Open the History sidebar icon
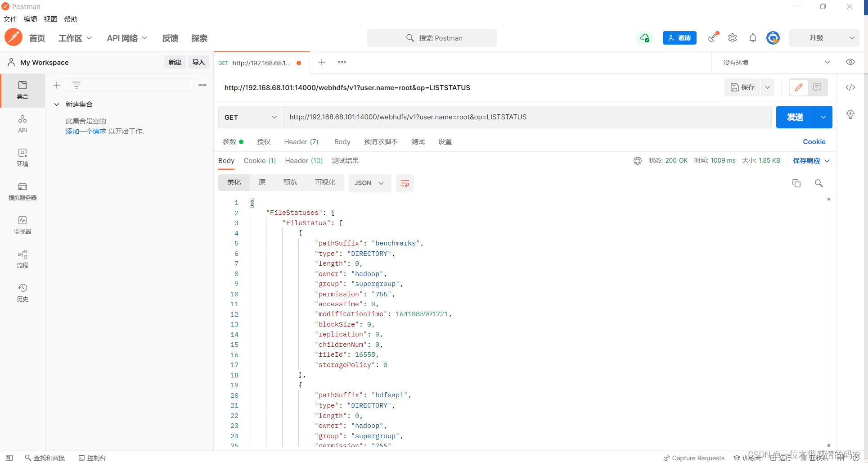868x463 pixels. pos(22,292)
